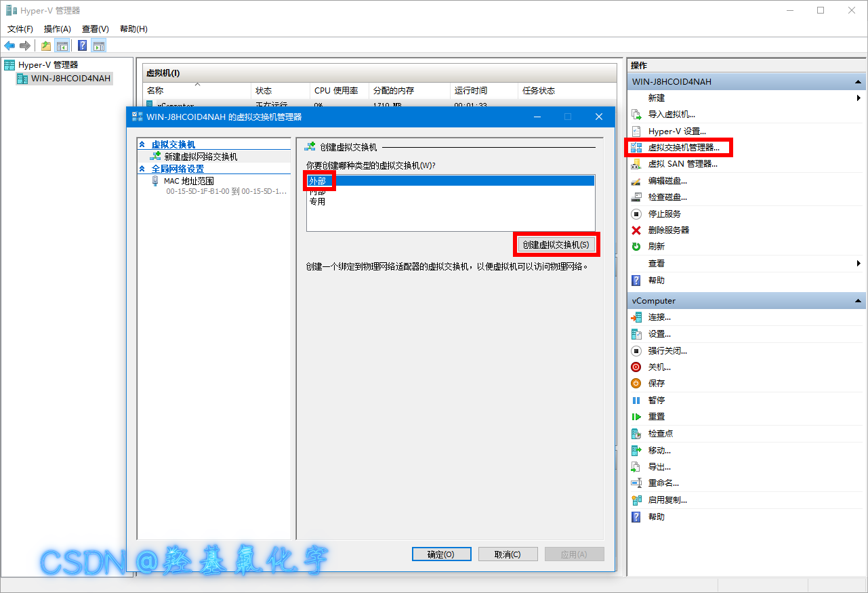Click 强行关闭 for vComputer
This screenshot has height=593, width=868.
point(667,351)
